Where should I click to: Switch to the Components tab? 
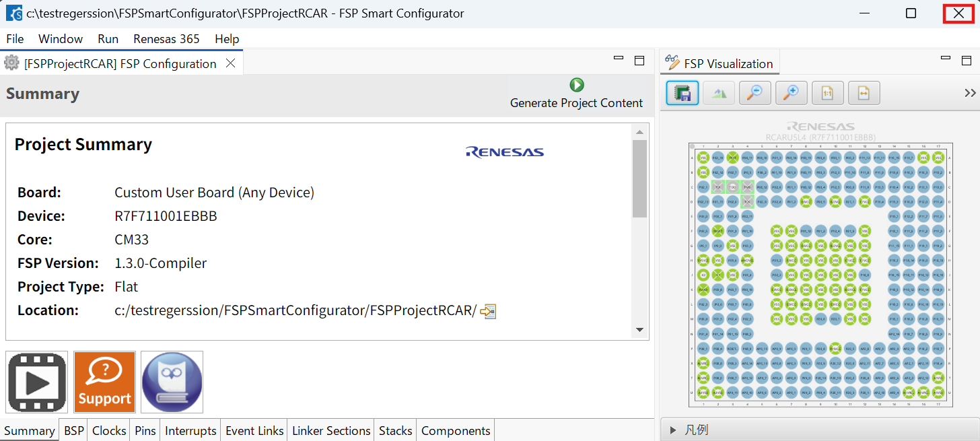[x=456, y=430]
